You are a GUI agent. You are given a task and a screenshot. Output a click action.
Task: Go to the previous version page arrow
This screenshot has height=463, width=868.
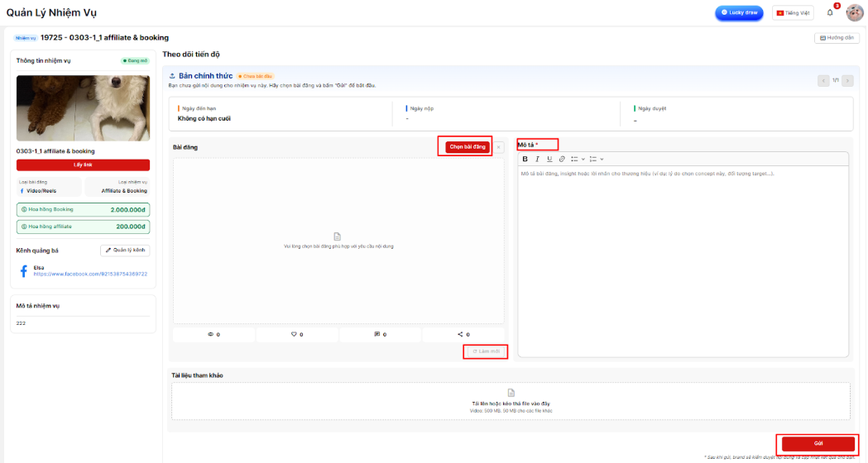[x=823, y=80]
